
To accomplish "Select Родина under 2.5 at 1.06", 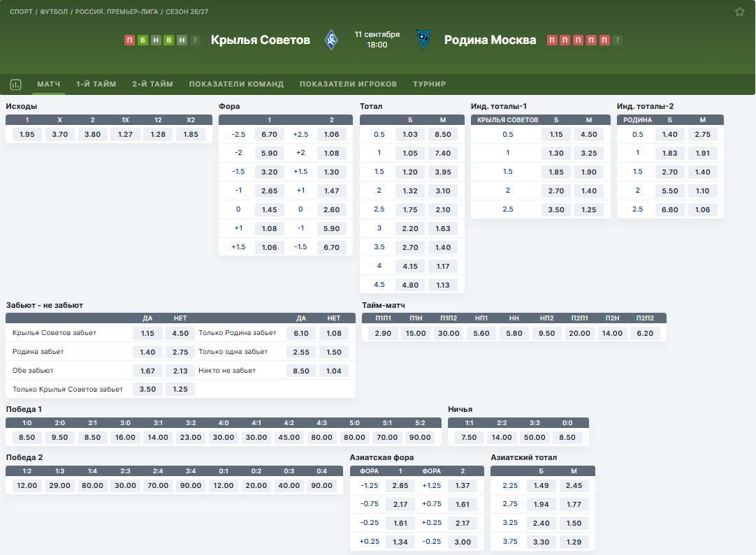I will click(702, 209).
